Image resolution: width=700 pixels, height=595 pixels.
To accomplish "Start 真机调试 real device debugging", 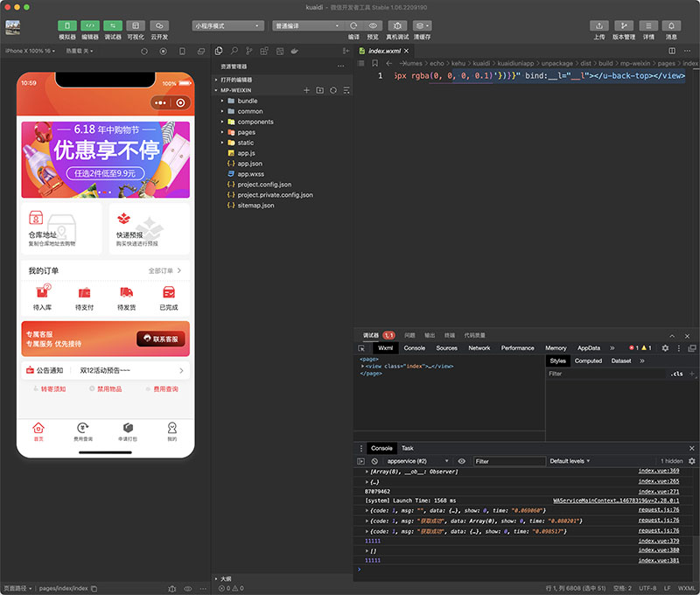I will click(397, 26).
